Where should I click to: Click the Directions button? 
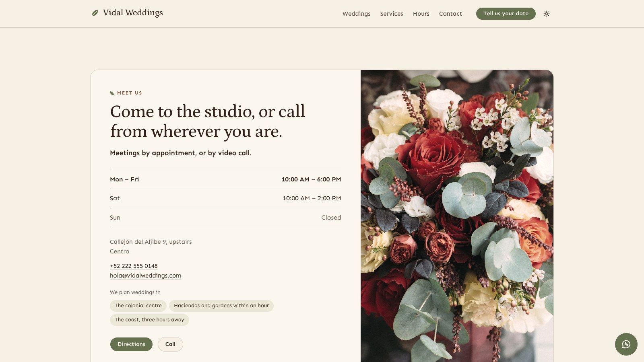pos(131,344)
